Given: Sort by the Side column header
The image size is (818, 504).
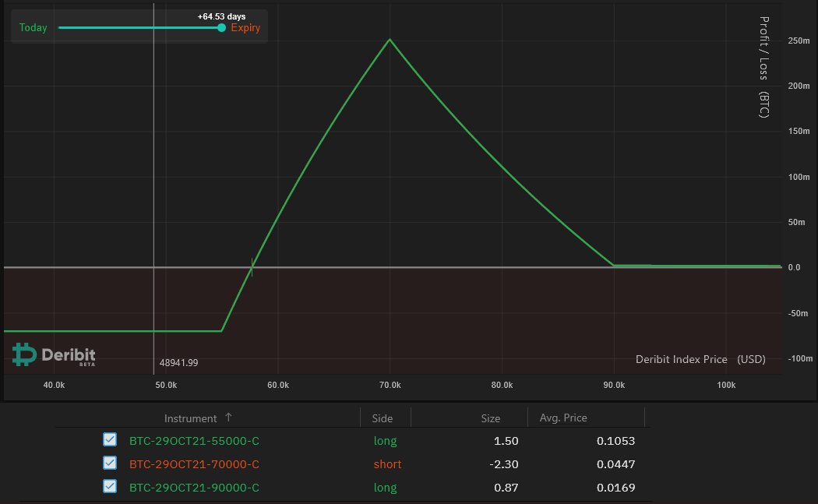Looking at the screenshot, I should 383,418.
